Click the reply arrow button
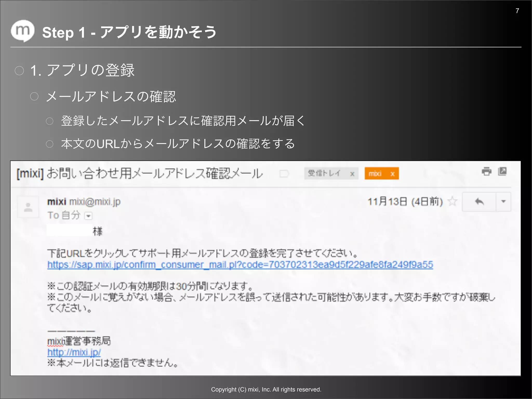 pos(479,202)
